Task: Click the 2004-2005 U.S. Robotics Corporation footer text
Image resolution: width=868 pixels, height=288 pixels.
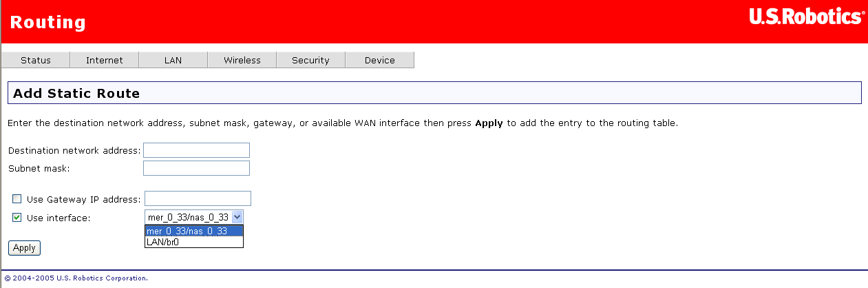Action: click(x=76, y=278)
